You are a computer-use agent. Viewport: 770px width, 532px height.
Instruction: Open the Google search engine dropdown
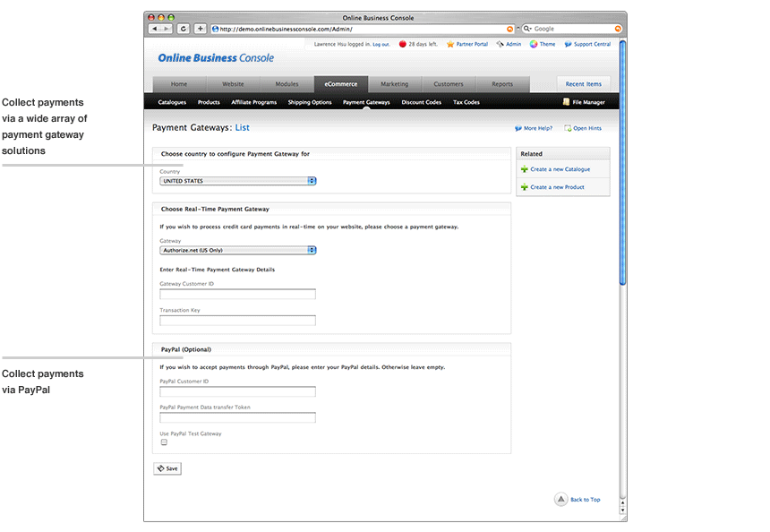pos(526,29)
